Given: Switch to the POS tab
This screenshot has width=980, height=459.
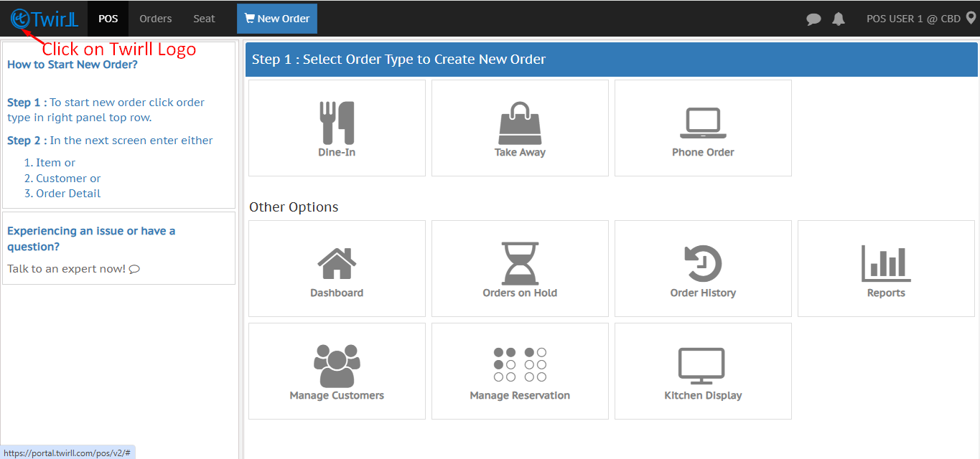Looking at the screenshot, I should 108,19.
